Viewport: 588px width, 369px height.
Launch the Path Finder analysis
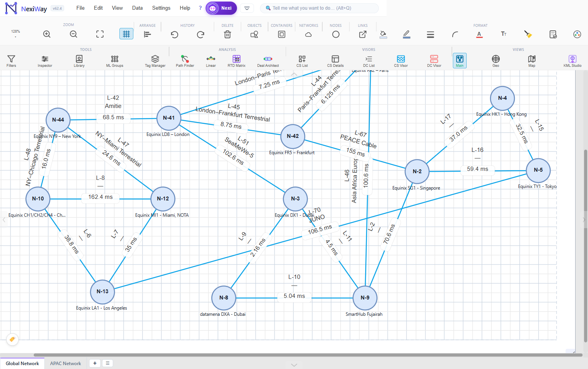(185, 61)
